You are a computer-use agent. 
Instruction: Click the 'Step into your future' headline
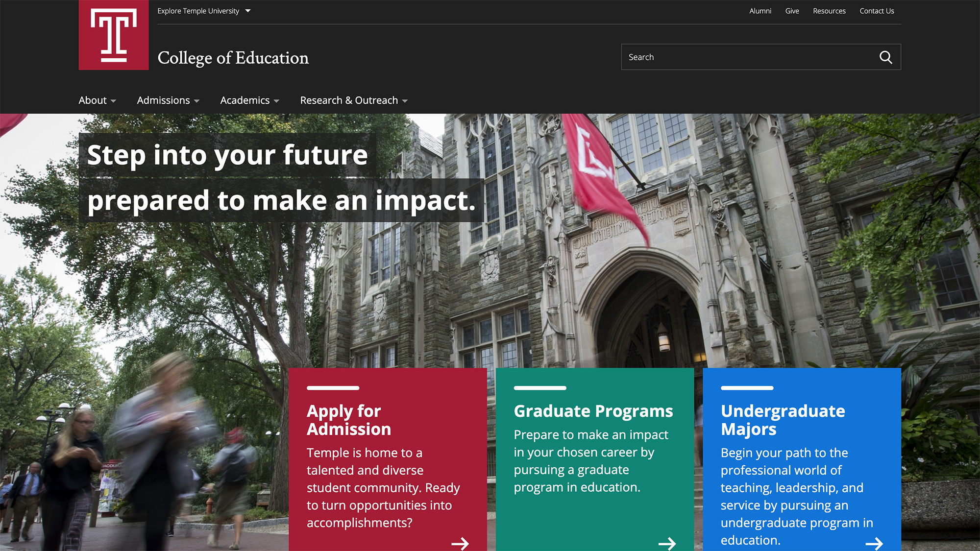[x=227, y=155]
